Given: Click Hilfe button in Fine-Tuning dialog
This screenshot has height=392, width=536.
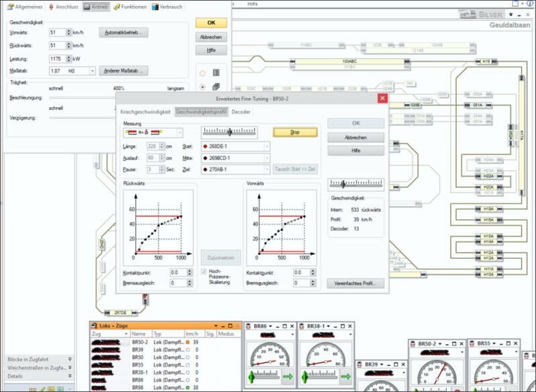Looking at the screenshot, I should [x=356, y=150].
